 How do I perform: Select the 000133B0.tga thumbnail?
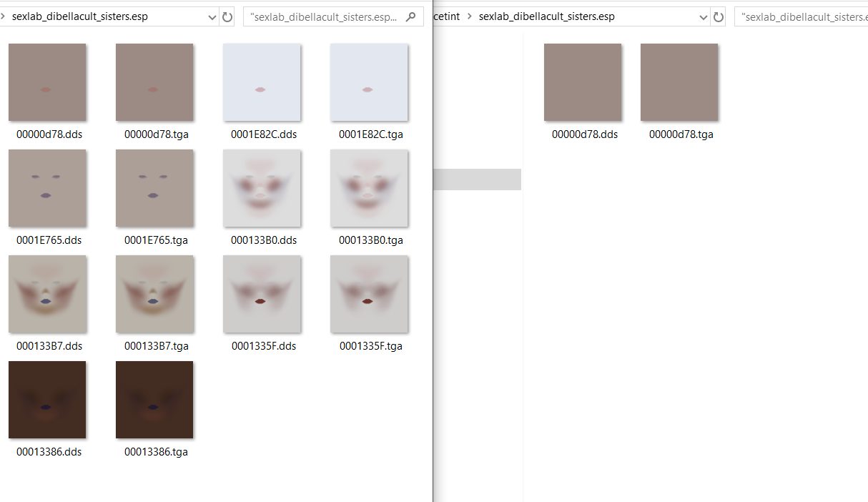(x=369, y=188)
